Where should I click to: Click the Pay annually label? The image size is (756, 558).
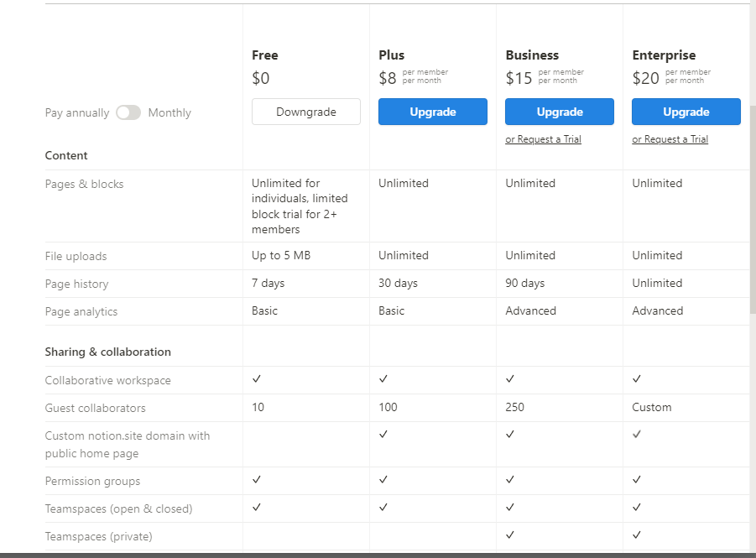pos(77,112)
